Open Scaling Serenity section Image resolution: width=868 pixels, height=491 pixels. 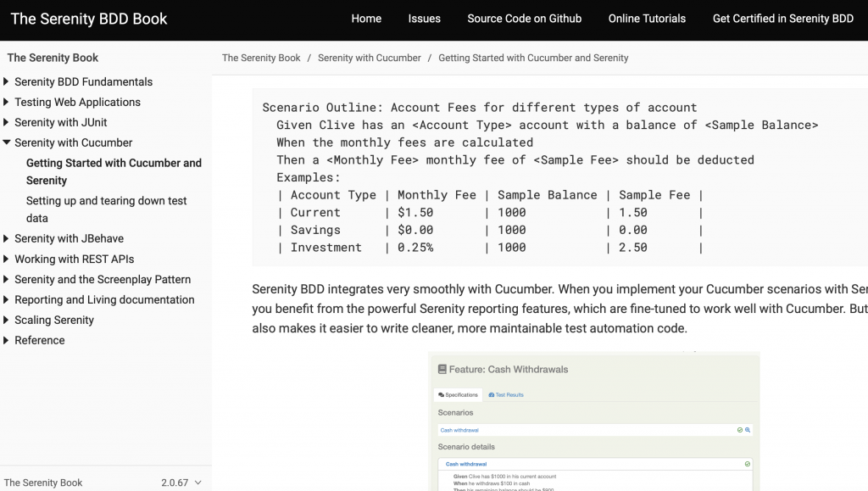point(54,320)
